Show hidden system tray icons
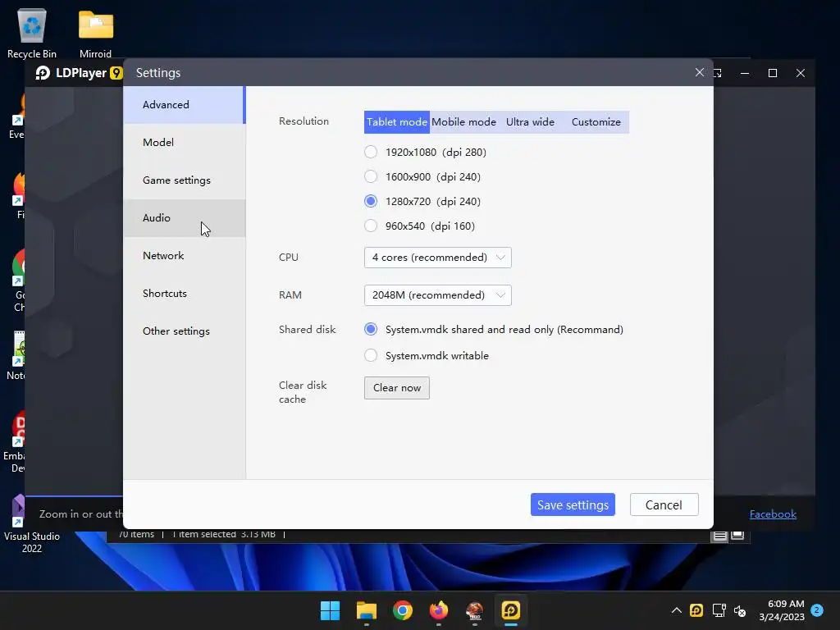Image resolution: width=840 pixels, height=630 pixels. [x=677, y=610]
